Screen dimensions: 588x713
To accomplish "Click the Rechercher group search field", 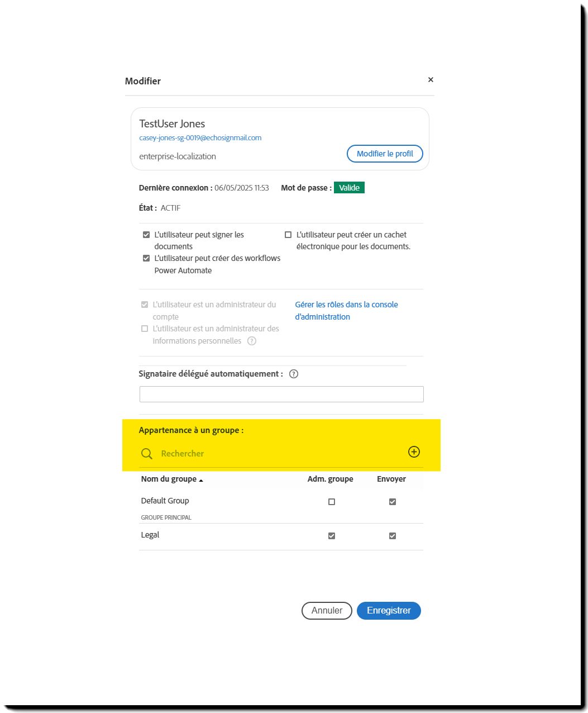I will 279,454.
